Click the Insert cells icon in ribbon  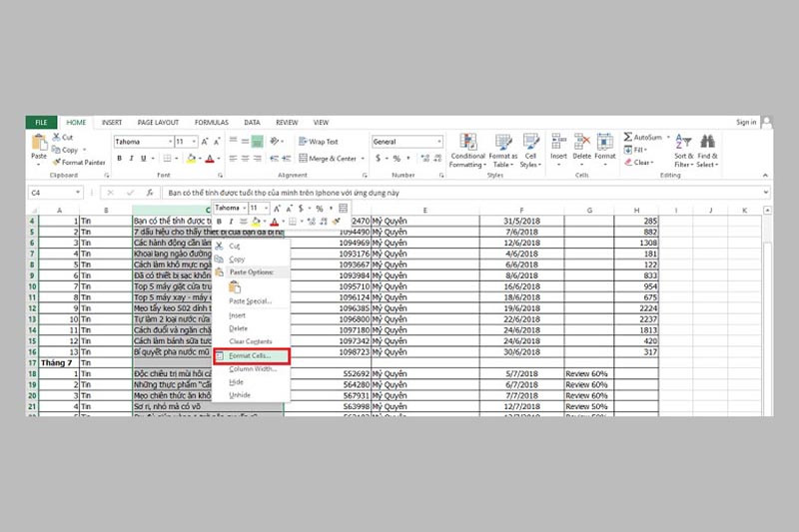pyautogui.click(x=558, y=142)
